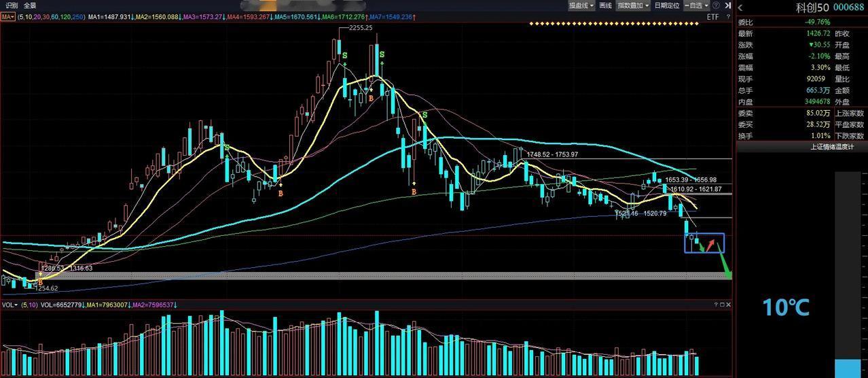
Task: Click the 下跌家数 label
Action: point(850,136)
